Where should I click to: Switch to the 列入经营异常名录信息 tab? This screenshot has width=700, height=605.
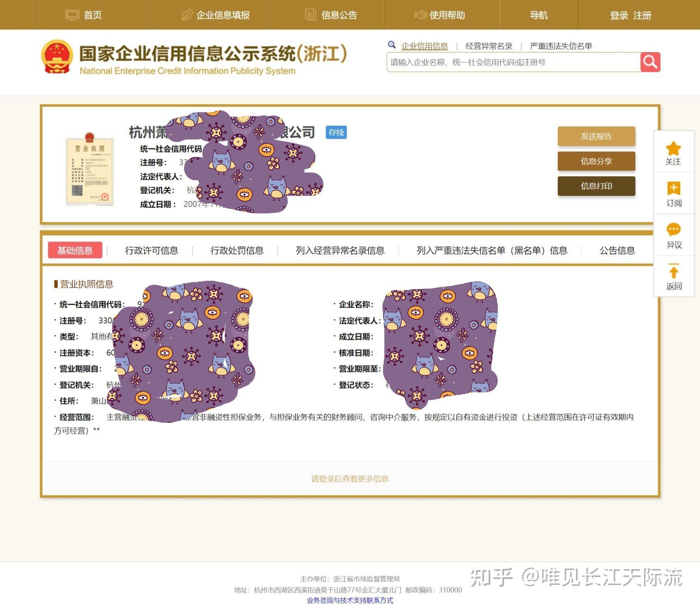click(x=340, y=250)
